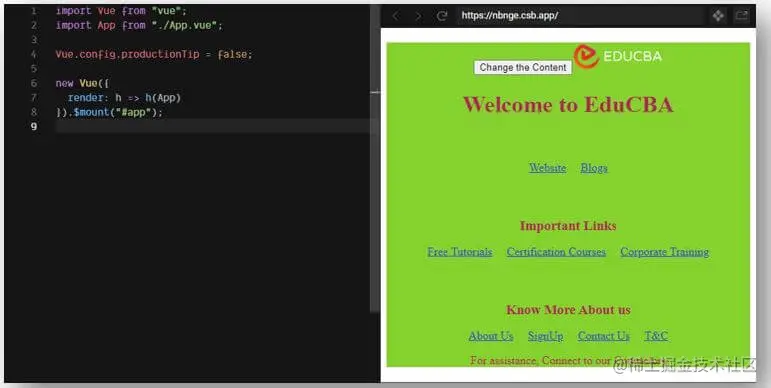Click line number 9 in gutter

(x=33, y=126)
